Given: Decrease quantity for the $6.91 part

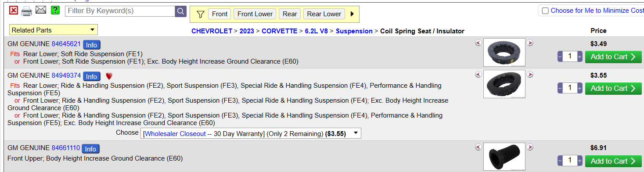Looking at the screenshot, I should click(560, 161).
